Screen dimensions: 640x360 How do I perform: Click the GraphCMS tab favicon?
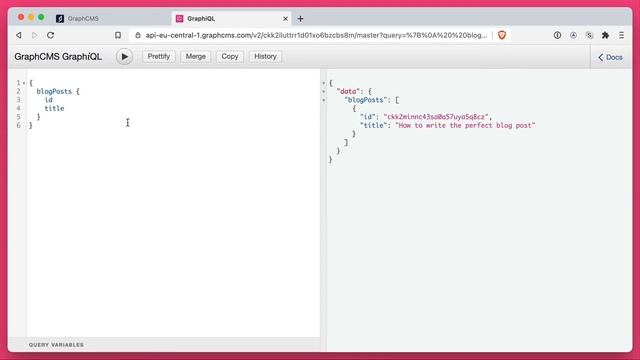coord(60,18)
